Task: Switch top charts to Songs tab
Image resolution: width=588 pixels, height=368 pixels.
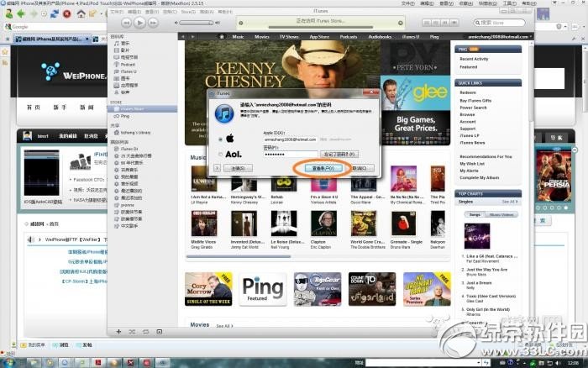Action: (x=475, y=215)
